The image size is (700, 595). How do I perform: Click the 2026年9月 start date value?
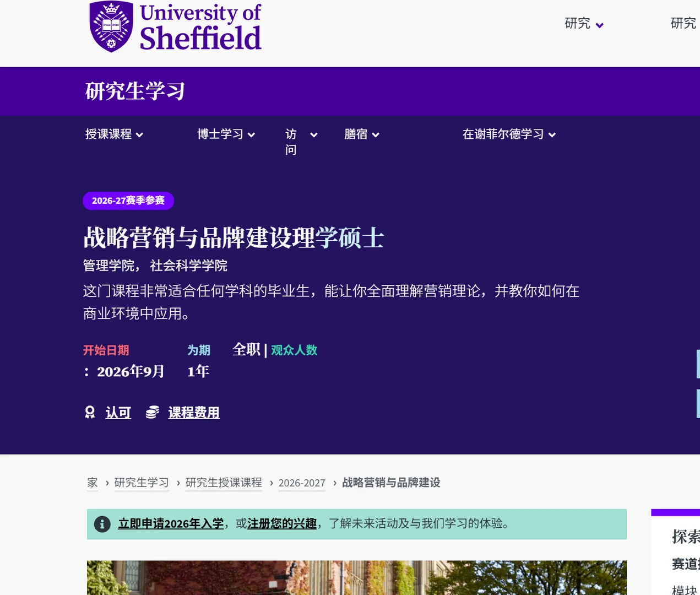131,372
